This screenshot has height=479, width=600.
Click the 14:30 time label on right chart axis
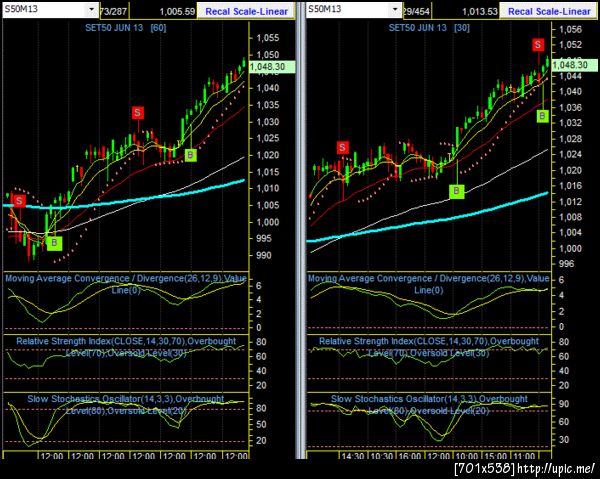pos(352,456)
